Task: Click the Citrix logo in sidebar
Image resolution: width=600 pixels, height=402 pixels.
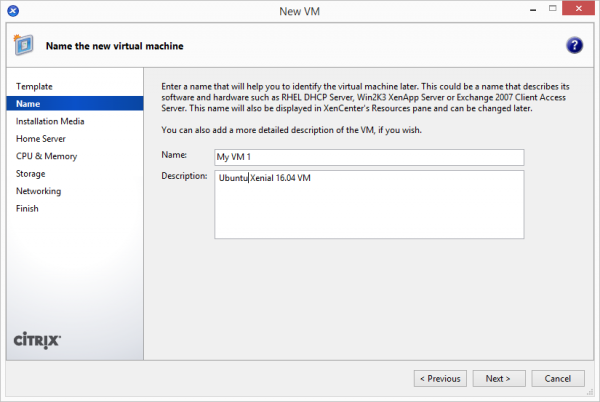Action: 38,340
